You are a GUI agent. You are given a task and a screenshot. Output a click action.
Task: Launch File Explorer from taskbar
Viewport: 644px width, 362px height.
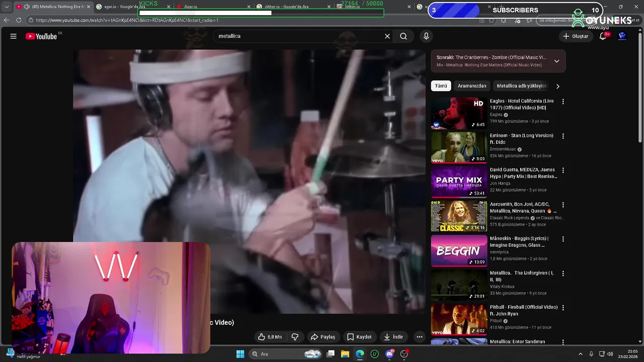click(345, 354)
